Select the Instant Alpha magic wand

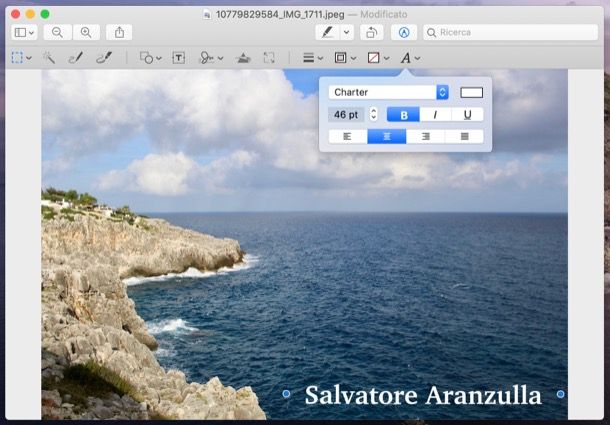click(x=49, y=58)
